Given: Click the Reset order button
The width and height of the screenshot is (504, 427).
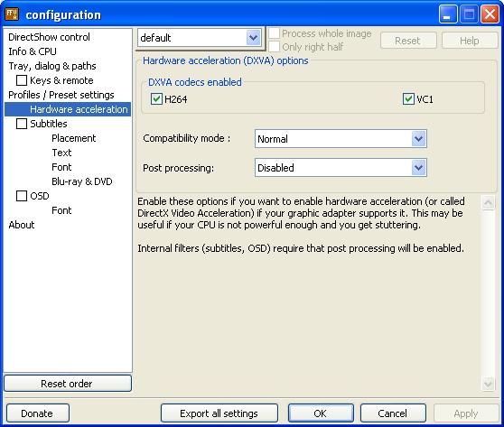Looking at the screenshot, I should 68,384.
